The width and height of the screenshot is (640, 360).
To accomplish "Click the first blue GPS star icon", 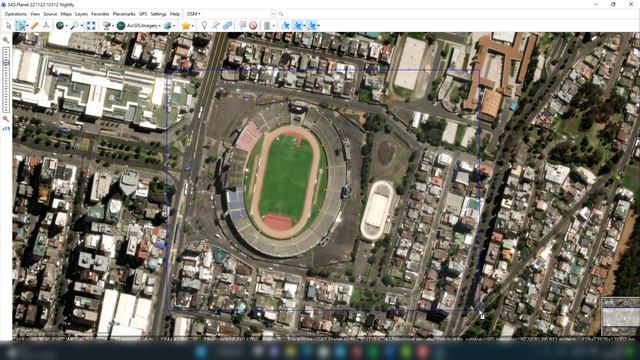I will pos(286,26).
